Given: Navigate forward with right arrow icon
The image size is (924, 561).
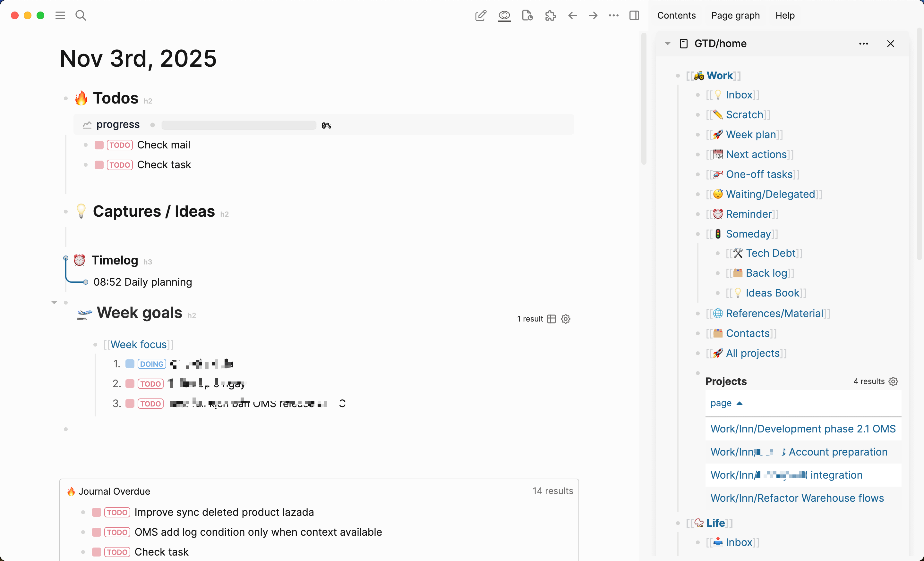Looking at the screenshot, I should [x=593, y=15].
